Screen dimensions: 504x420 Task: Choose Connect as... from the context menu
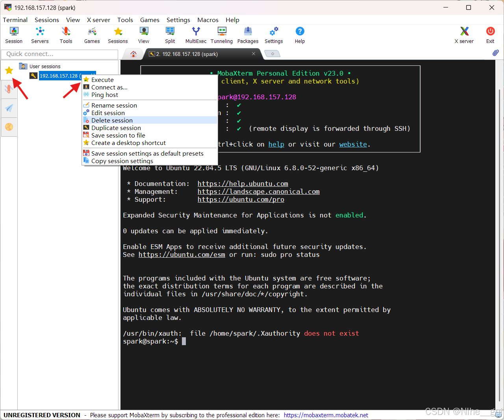pyautogui.click(x=150, y=87)
